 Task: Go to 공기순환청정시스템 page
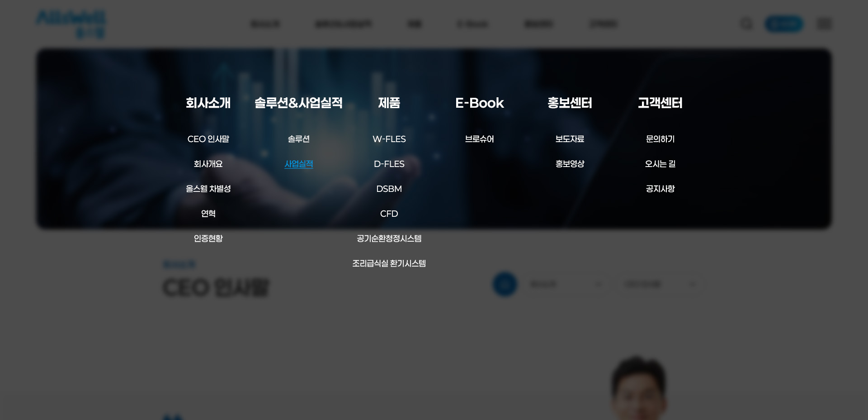389,239
